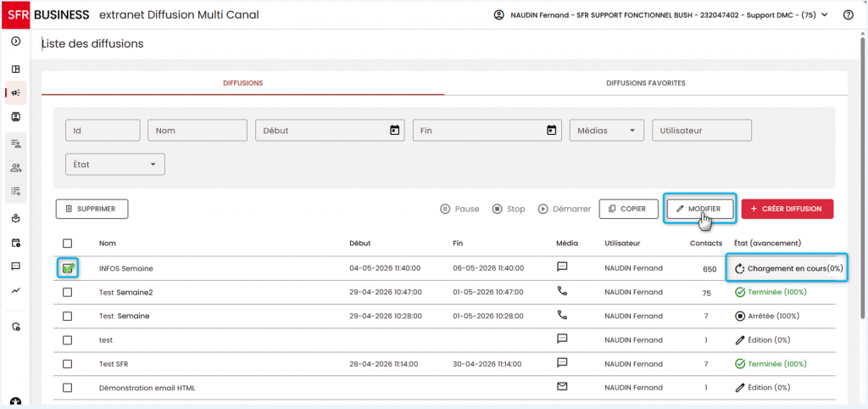The width and height of the screenshot is (868, 409).
Task: Open the contact card icon in sidebar
Action: click(x=16, y=117)
